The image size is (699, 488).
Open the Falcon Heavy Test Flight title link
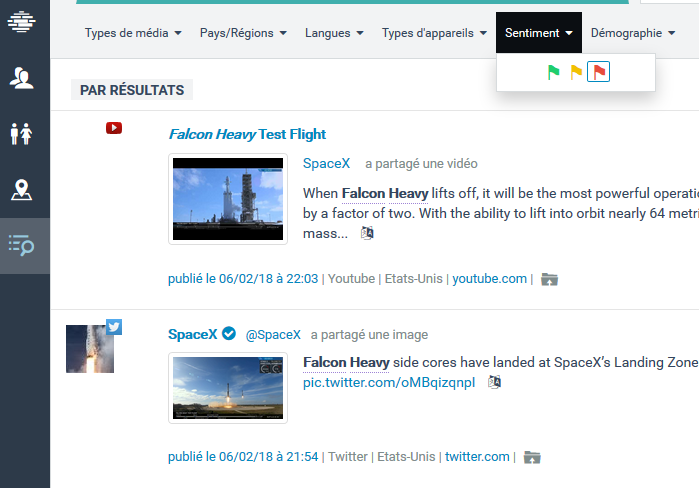point(247,134)
